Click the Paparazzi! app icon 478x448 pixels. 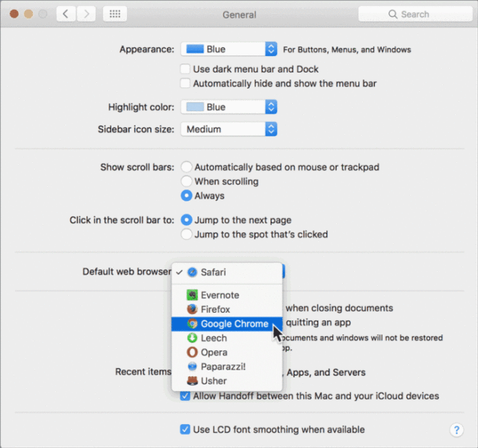click(192, 367)
